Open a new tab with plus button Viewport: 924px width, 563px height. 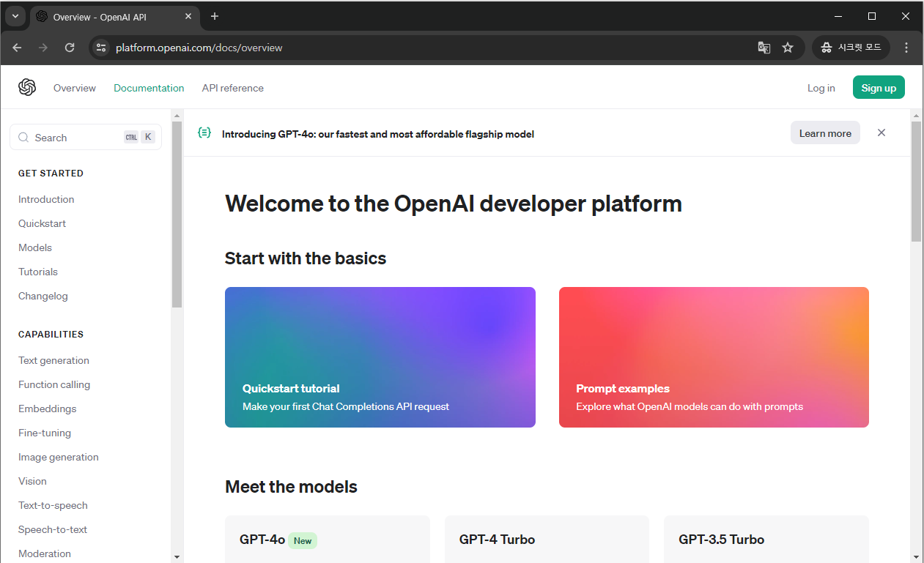coord(215,16)
